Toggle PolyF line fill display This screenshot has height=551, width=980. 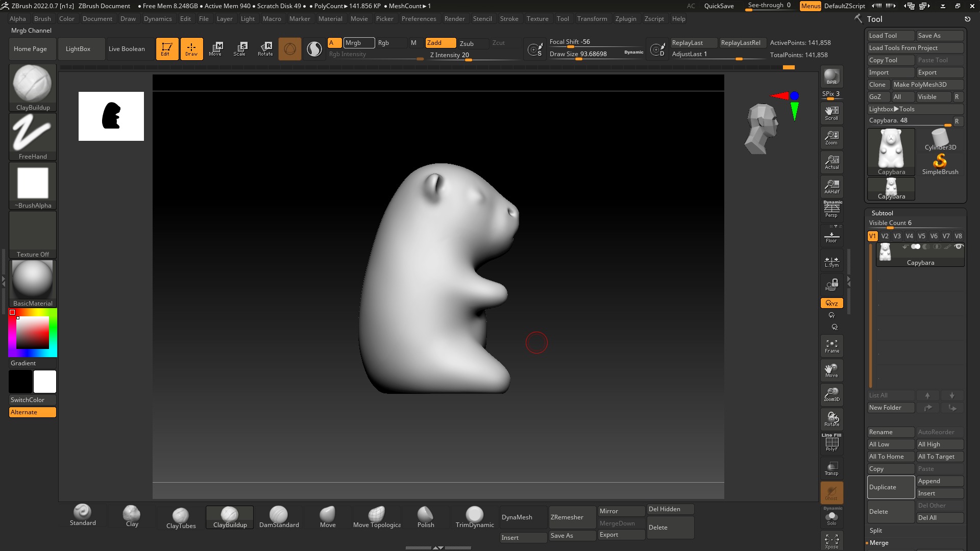(x=831, y=442)
